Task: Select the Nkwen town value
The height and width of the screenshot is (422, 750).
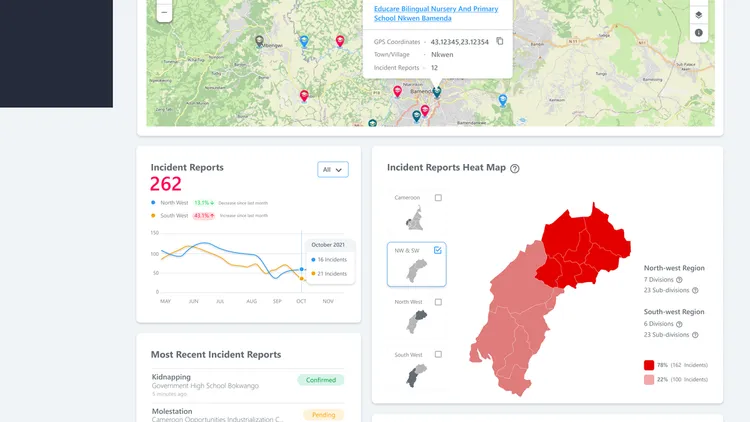Action: [x=442, y=55]
